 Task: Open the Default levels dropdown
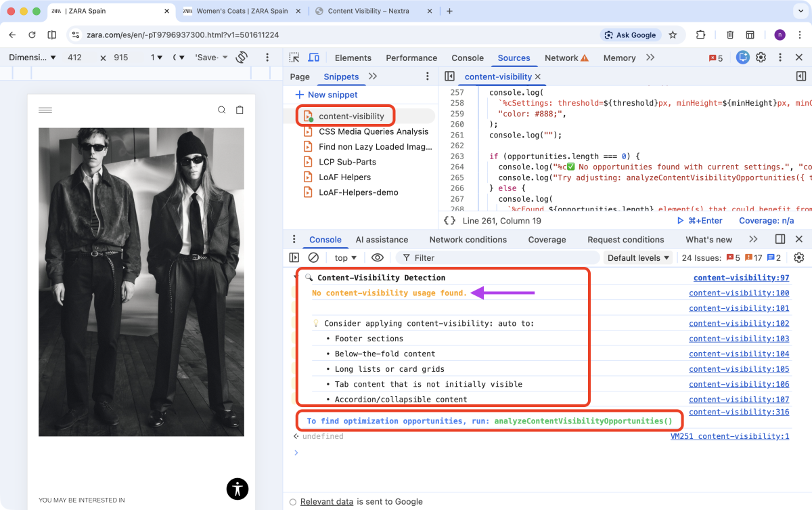pos(637,257)
